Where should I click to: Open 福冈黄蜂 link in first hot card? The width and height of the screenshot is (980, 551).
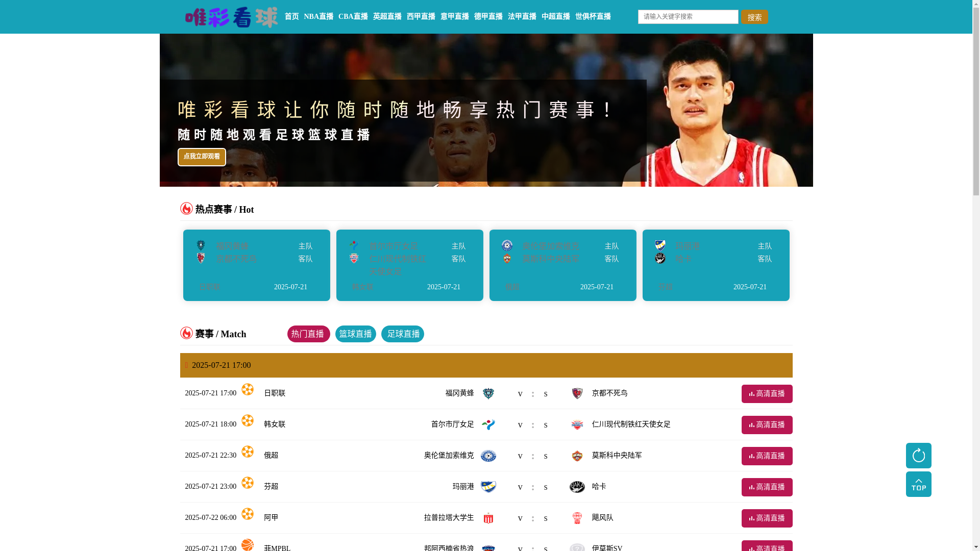tap(232, 246)
